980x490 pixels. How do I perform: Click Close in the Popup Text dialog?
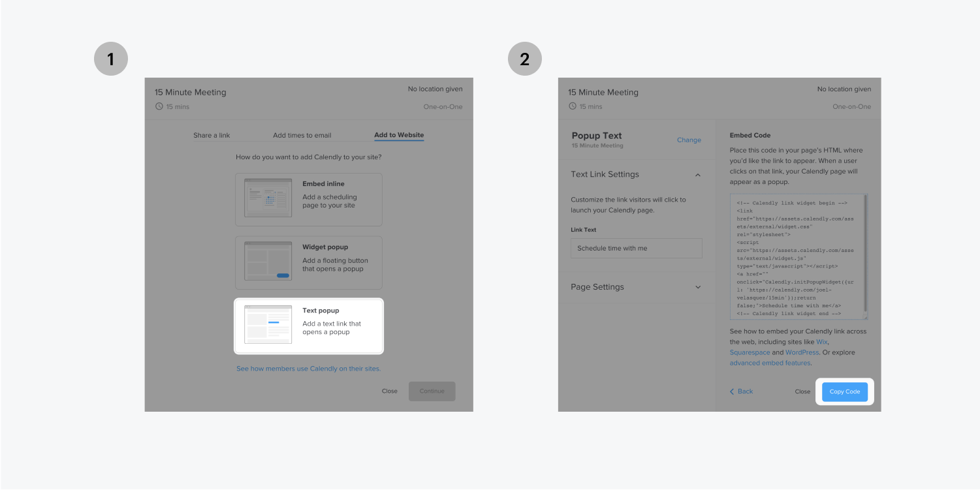coord(802,391)
